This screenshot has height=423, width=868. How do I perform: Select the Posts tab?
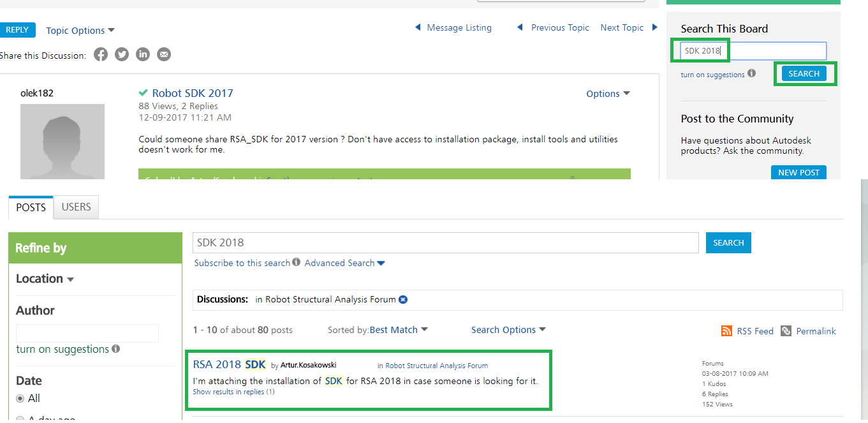pos(31,207)
